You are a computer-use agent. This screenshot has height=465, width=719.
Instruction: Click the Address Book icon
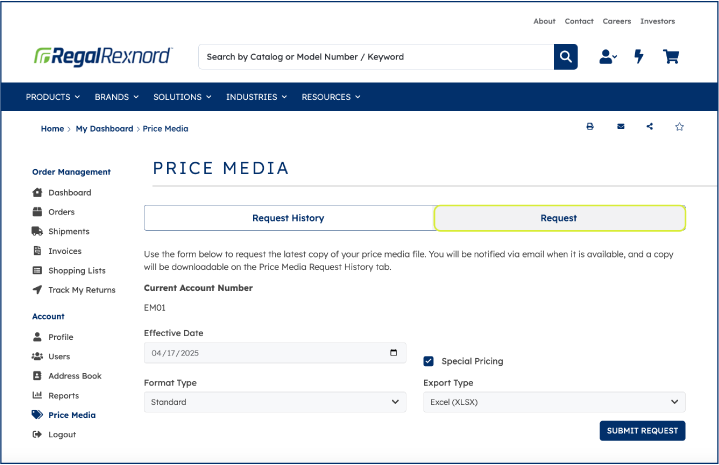tap(37, 376)
